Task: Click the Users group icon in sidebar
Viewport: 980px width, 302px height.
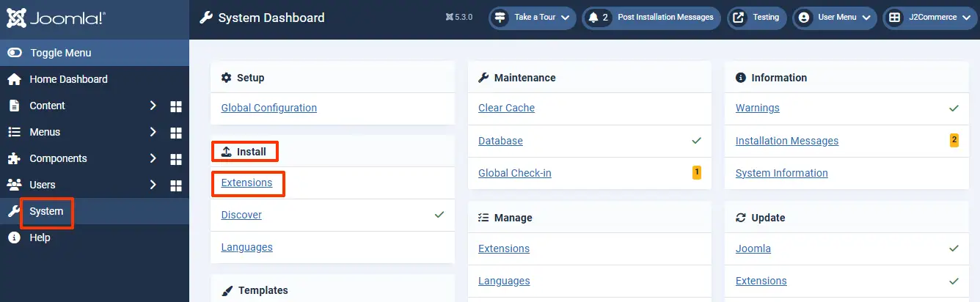Action: [14, 185]
